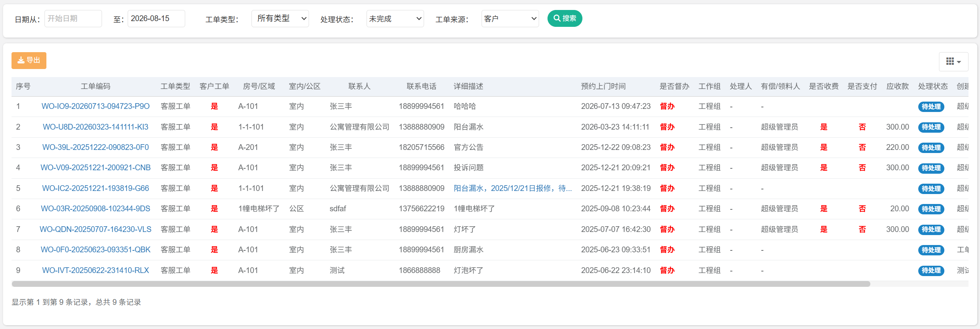The height and width of the screenshot is (329, 980).
Task: Click 督办 in the 官方公告 row
Action: point(667,147)
